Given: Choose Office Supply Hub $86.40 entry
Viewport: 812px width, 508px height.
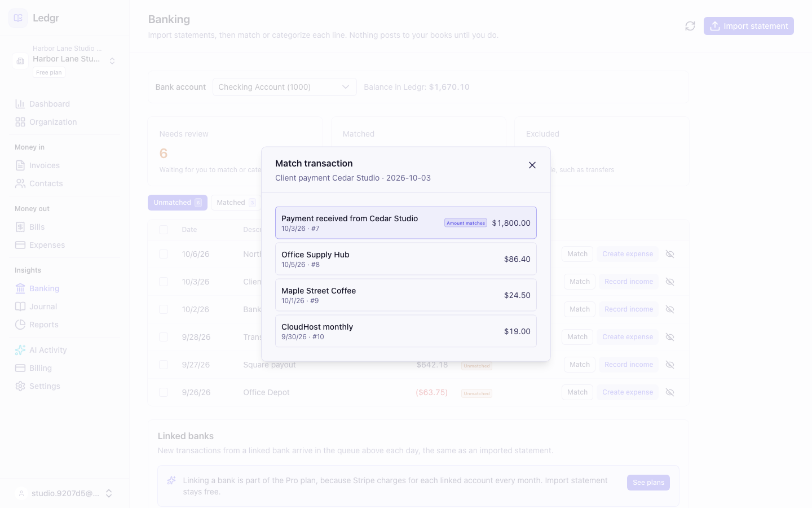Looking at the screenshot, I should pos(406,259).
